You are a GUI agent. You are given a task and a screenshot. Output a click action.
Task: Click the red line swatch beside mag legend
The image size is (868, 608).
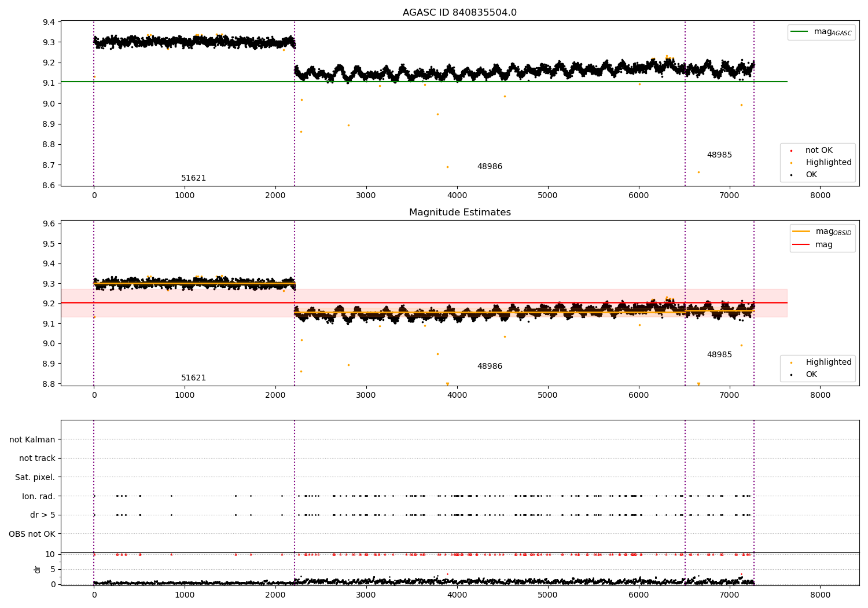(x=801, y=244)
